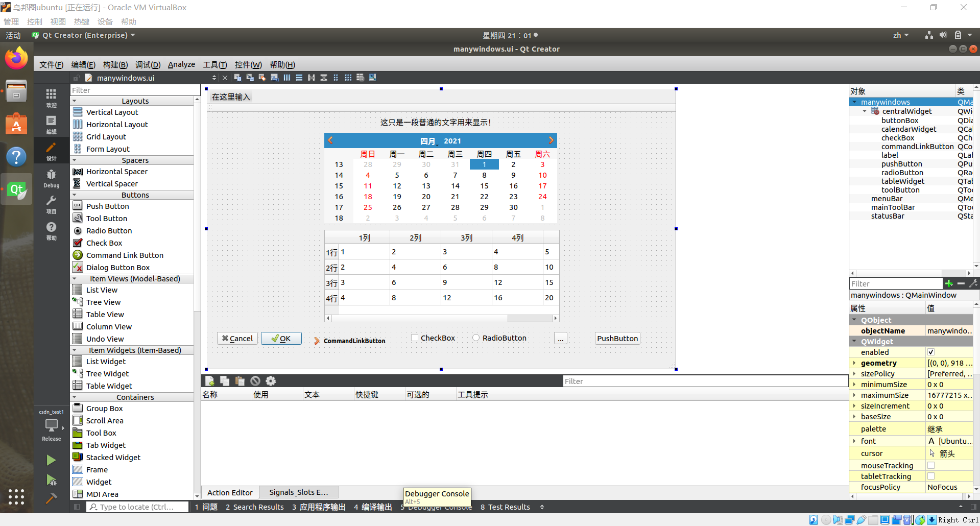Open Action Editor configure settings gear icon
The image size is (980, 526).
271,381
